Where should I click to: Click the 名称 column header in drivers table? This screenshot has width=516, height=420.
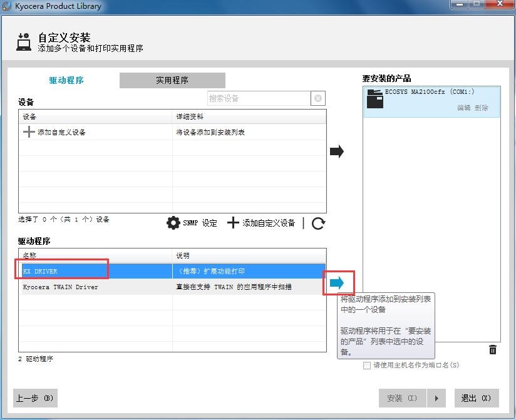[95, 255]
